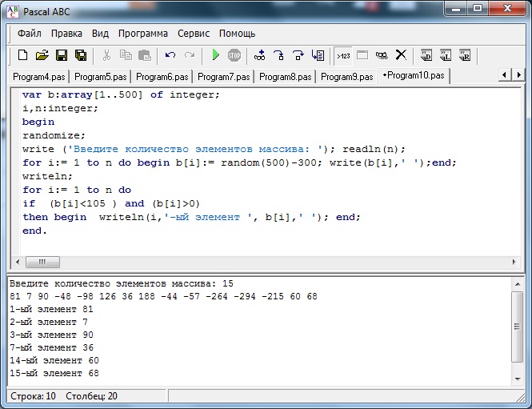
Task: Click the >123 toolbar button
Action: (x=343, y=55)
